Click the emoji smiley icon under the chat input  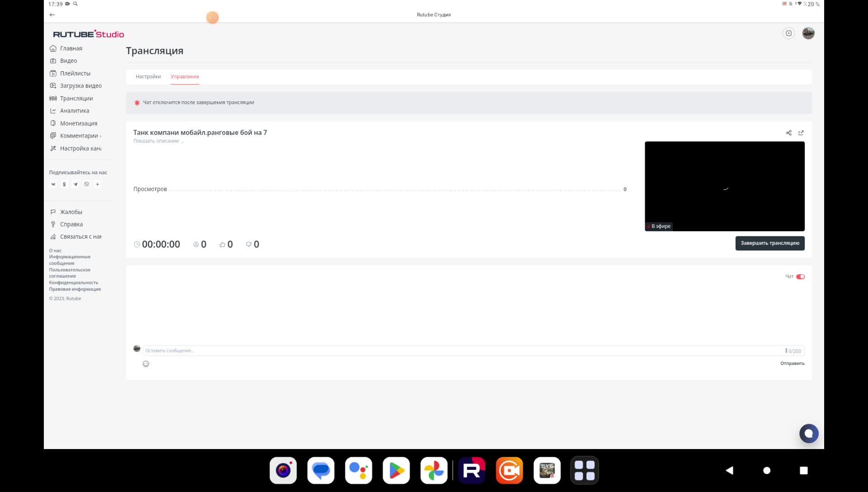[146, 364]
